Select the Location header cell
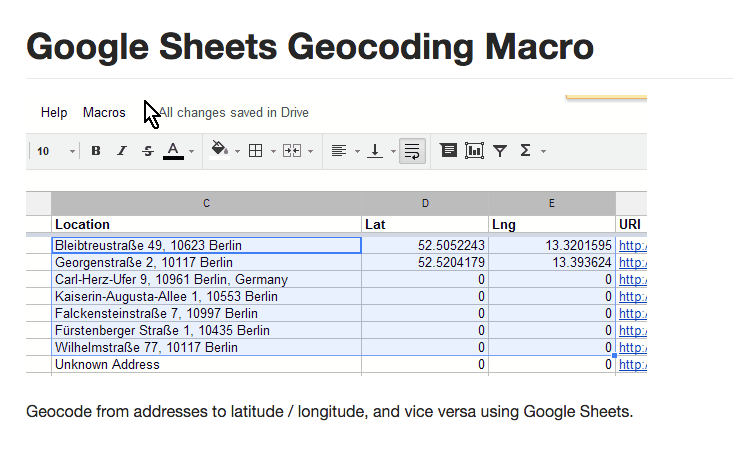733x458 pixels. click(206, 225)
